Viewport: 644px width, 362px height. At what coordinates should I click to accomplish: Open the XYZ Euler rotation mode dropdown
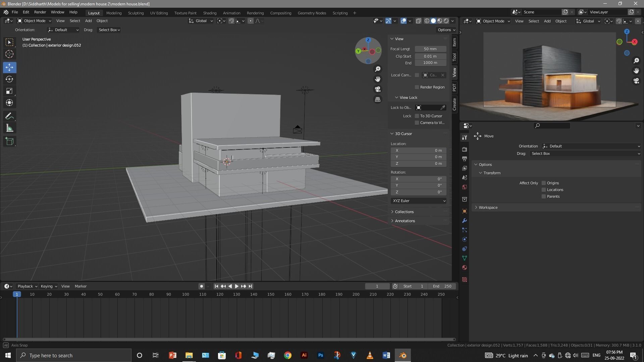click(x=419, y=201)
